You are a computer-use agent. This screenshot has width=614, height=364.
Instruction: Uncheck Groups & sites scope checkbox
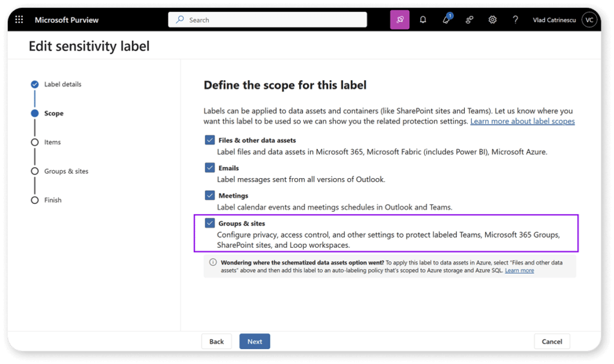(210, 223)
